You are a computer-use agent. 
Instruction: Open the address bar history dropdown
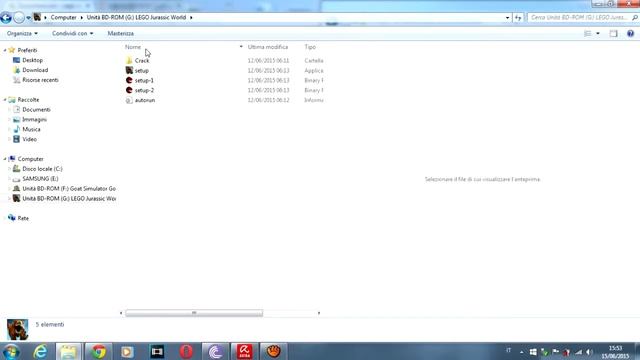pyautogui.click(x=507, y=18)
